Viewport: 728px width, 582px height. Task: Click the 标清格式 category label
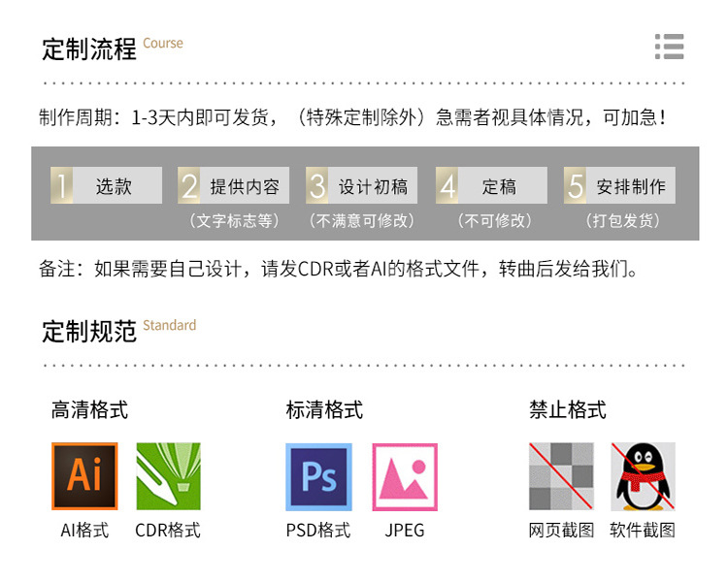point(324,409)
